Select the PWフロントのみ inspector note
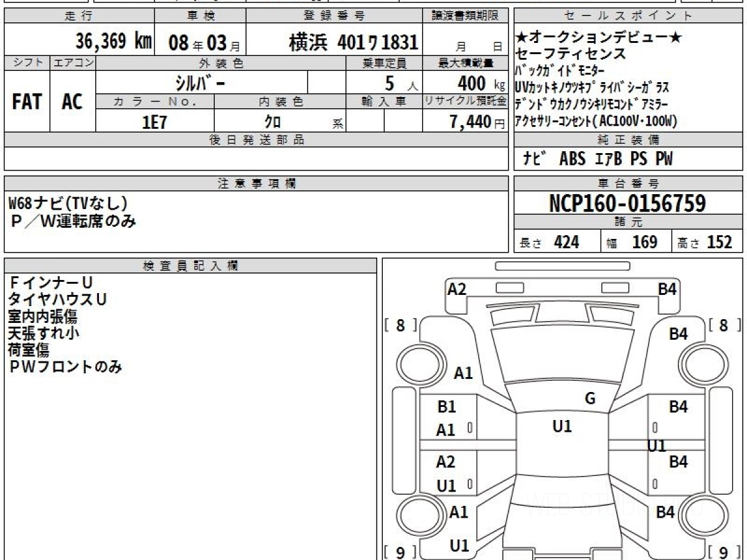Image resolution: width=747 pixels, height=560 pixels. 65,366
